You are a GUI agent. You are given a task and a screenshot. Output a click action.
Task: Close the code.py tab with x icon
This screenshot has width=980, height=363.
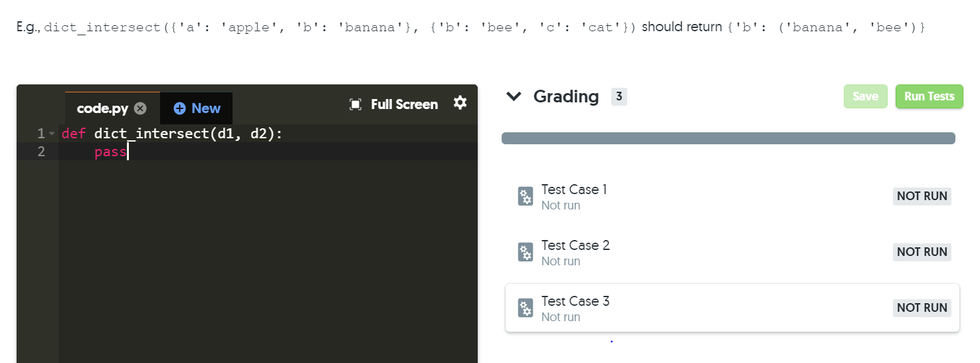click(x=140, y=108)
